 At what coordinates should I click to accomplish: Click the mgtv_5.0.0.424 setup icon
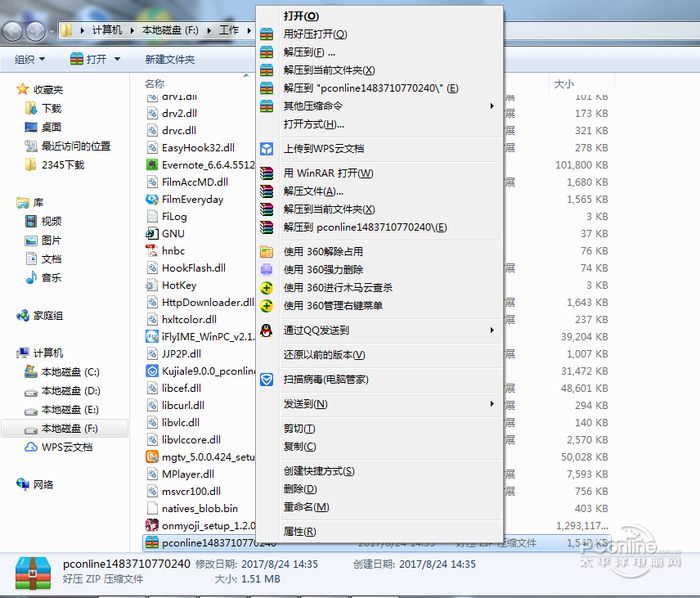(152, 457)
